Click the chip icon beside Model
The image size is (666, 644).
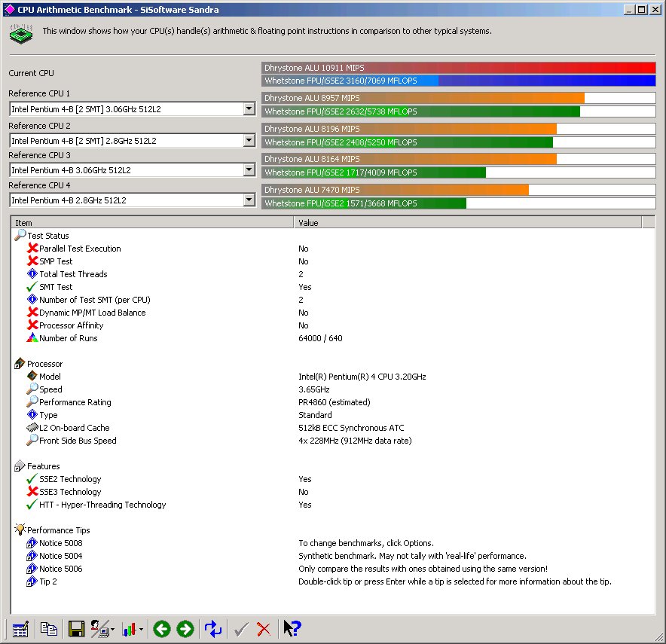tap(32, 376)
